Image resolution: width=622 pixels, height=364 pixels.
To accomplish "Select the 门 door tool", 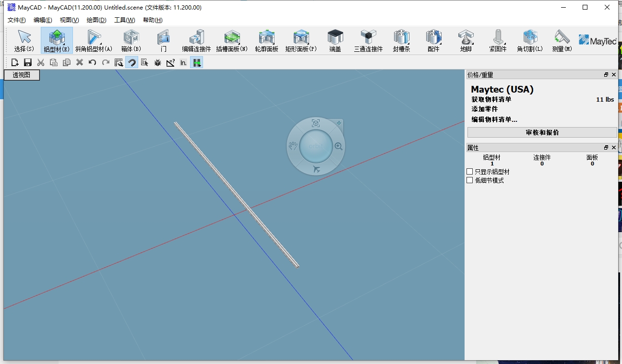I will point(163,40).
